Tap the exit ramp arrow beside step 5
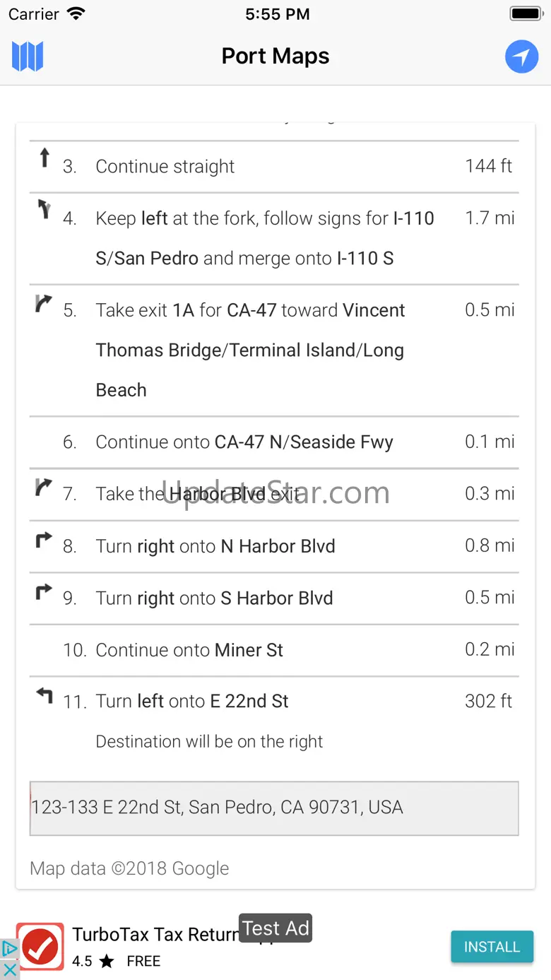This screenshot has height=980, width=551. coord(44,303)
